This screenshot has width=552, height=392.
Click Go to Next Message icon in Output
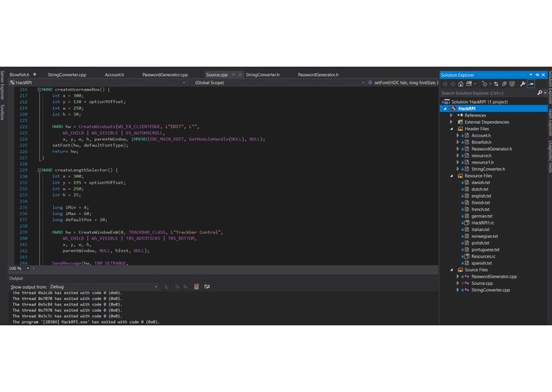click(x=186, y=287)
